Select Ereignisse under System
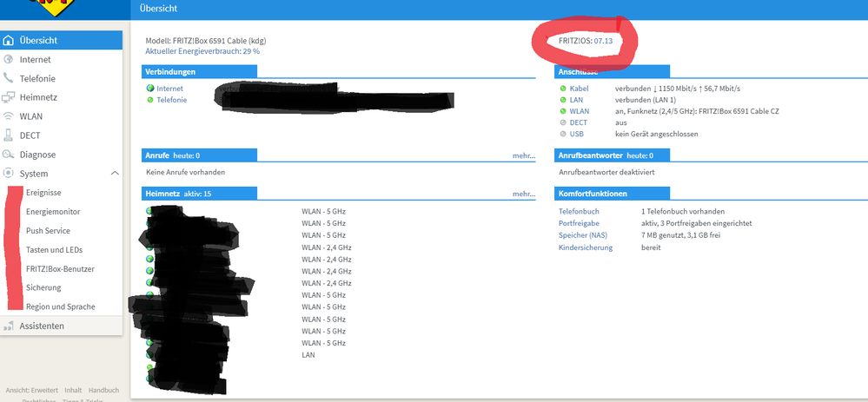The height and width of the screenshot is (402, 868). [x=43, y=193]
